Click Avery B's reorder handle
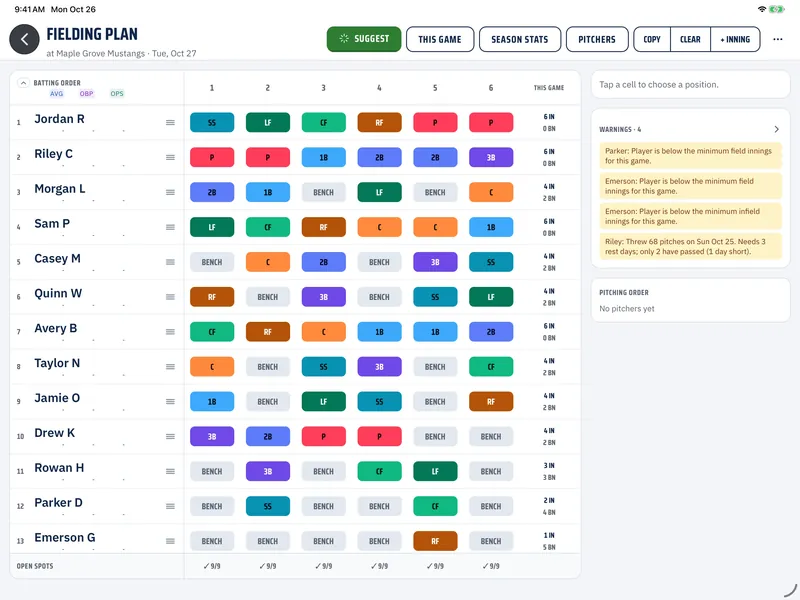Image resolution: width=800 pixels, height=600 pixels. click(170, 332)
